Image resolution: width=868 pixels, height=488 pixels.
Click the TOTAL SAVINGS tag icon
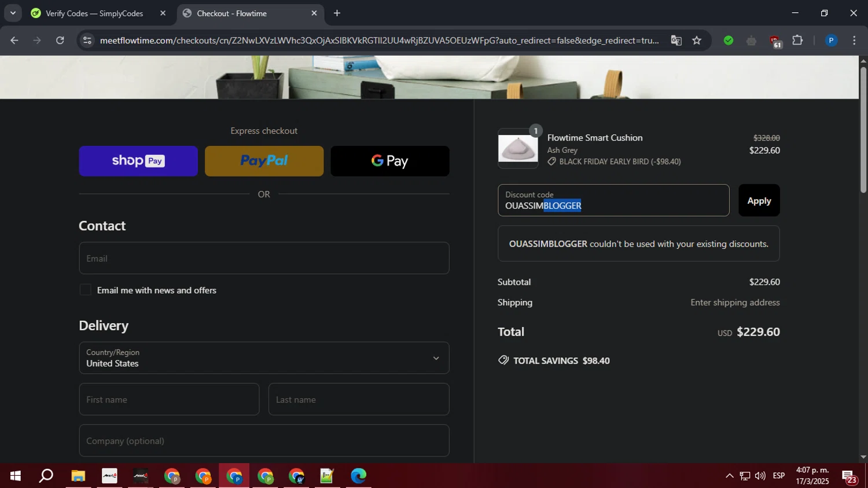tap(503, 360)
